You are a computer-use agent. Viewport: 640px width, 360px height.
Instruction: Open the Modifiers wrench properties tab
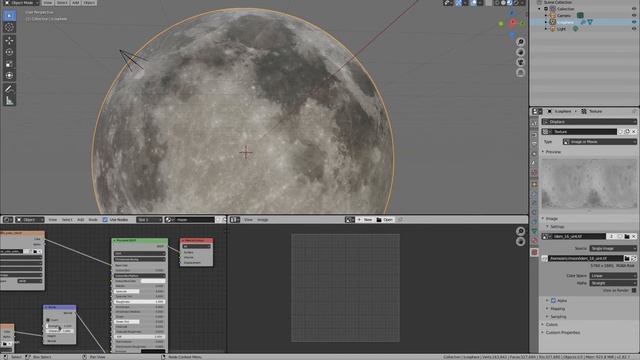534,194
